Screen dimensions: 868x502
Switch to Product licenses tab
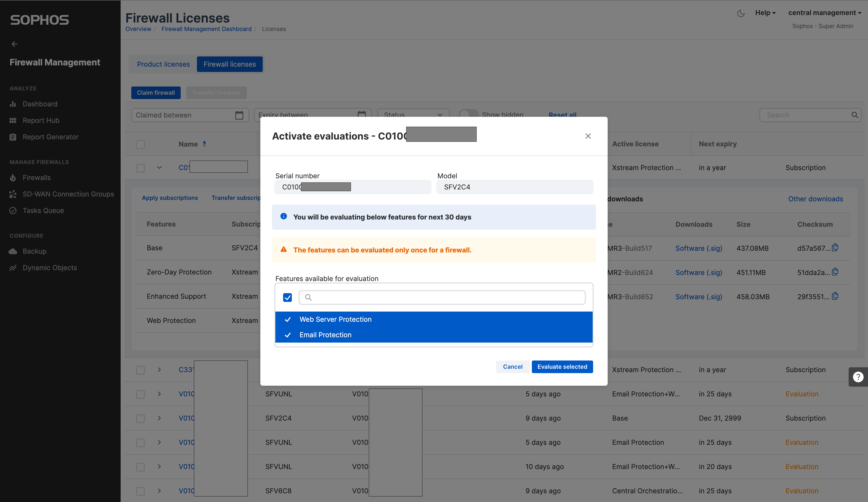coord(163,64)
